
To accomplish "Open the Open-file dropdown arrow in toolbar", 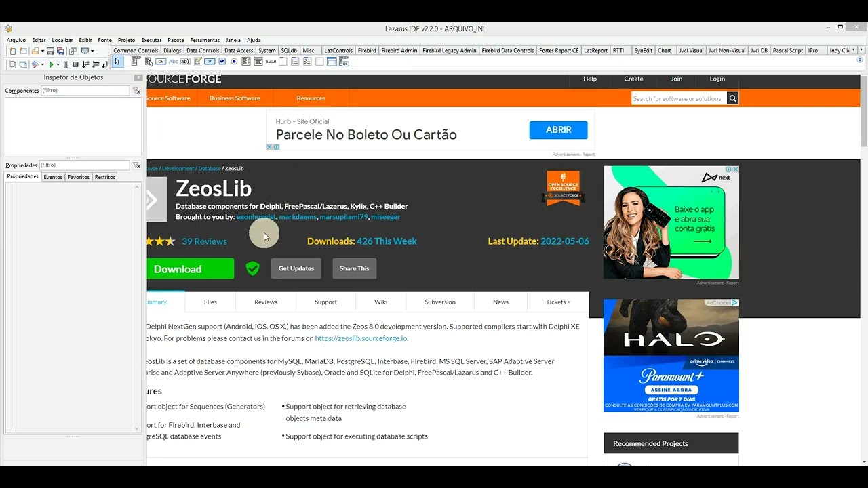I will [x=42, y=52].
